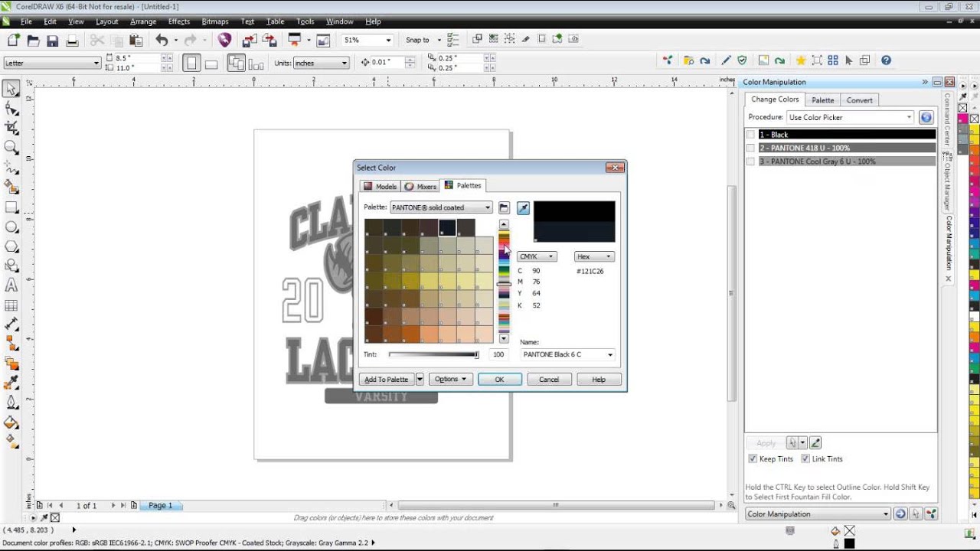Viewport: 980px width, 551px height.
Task: Switch to the Models tab
Action: tap(381, 186)
